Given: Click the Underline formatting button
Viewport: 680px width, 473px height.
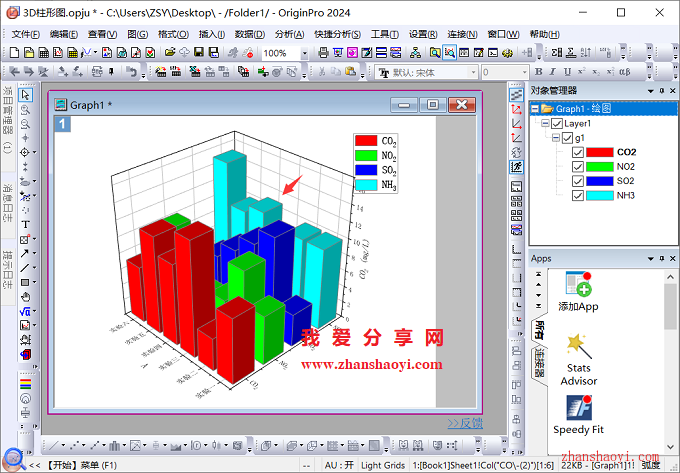Looking at the screenshot, I should pos(567,72).
